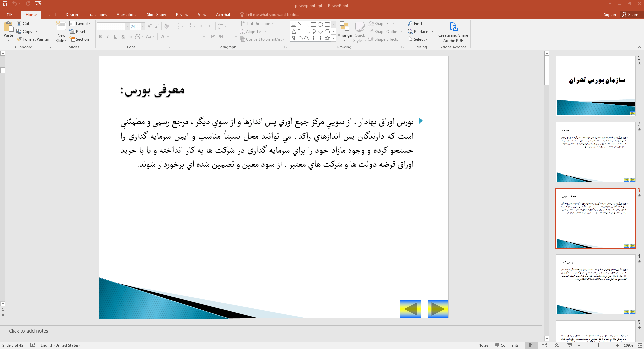The image size is (644, 349).
Task: Toggle the Comments pane in status bar
Action: (x=507, y=345)
